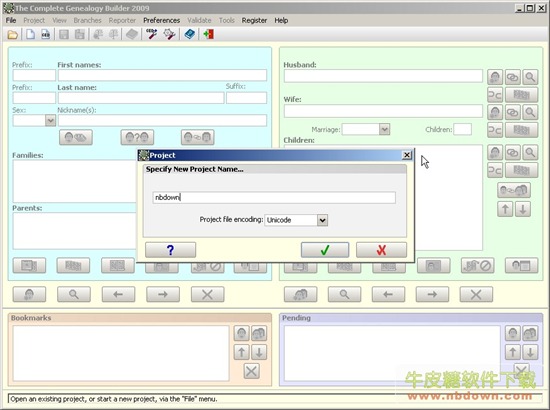Click the person with question mark button under Nickname
550x410 pixels.
(x=137, y=137)
